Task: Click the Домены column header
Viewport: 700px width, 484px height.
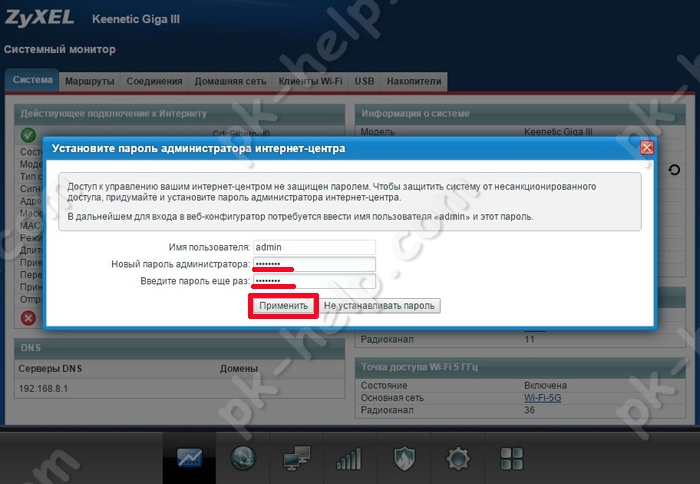Action: point(239,369)
